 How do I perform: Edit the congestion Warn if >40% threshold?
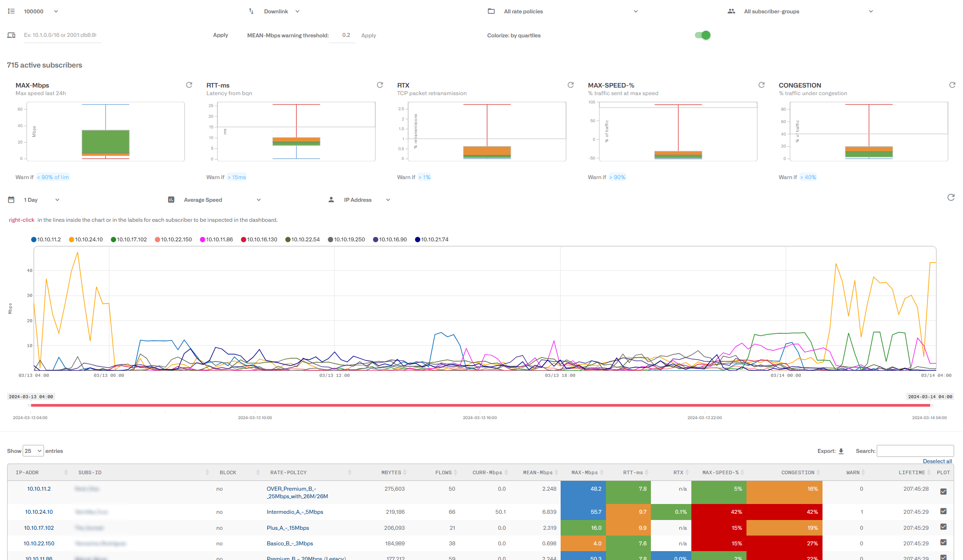click(809, 177)
